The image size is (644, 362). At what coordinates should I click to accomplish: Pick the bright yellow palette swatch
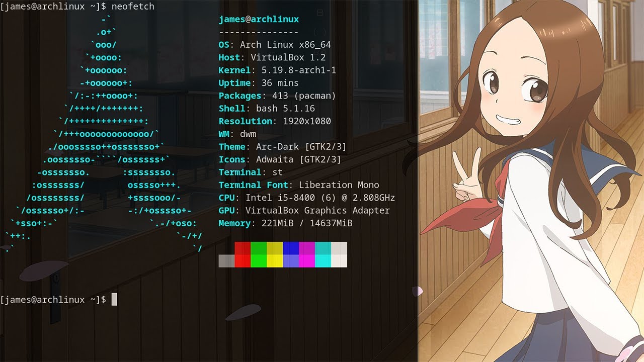click(275, 261)
